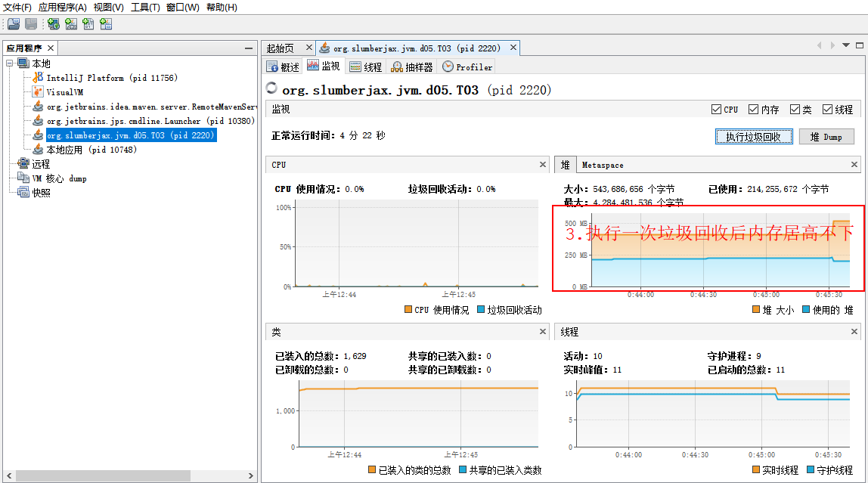The height and width of the screenshot is (483, 868).
Task: Uncheck the 内存 memory checkbox
Action: pos(753,110)
